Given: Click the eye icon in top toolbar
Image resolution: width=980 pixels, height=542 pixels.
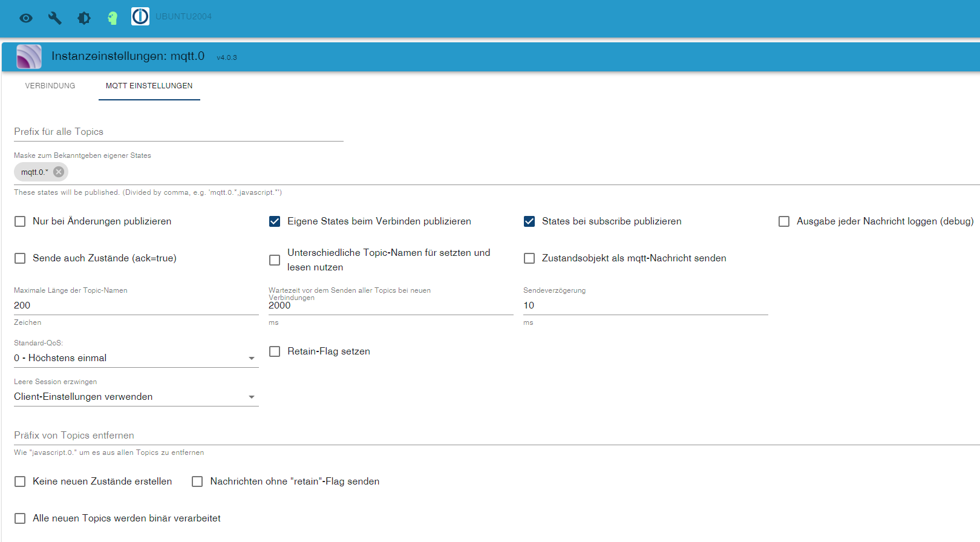Looking at the screenshot, I should coord(26,18).
